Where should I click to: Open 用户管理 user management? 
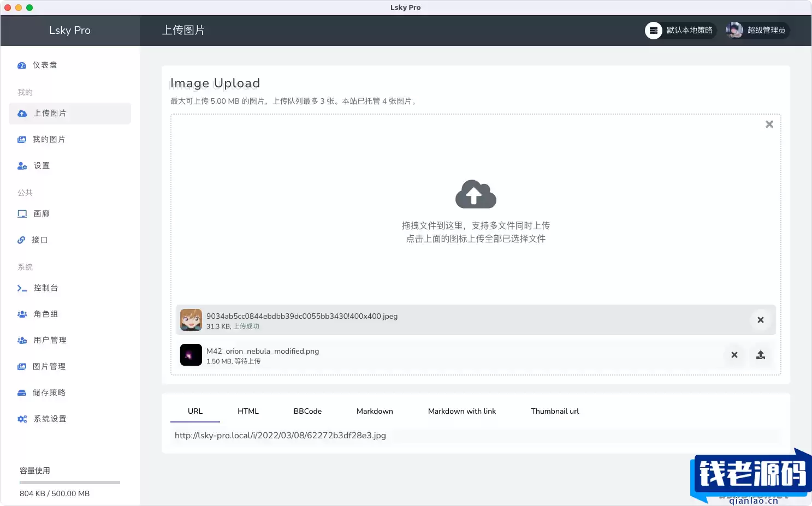tap(70, 341)
